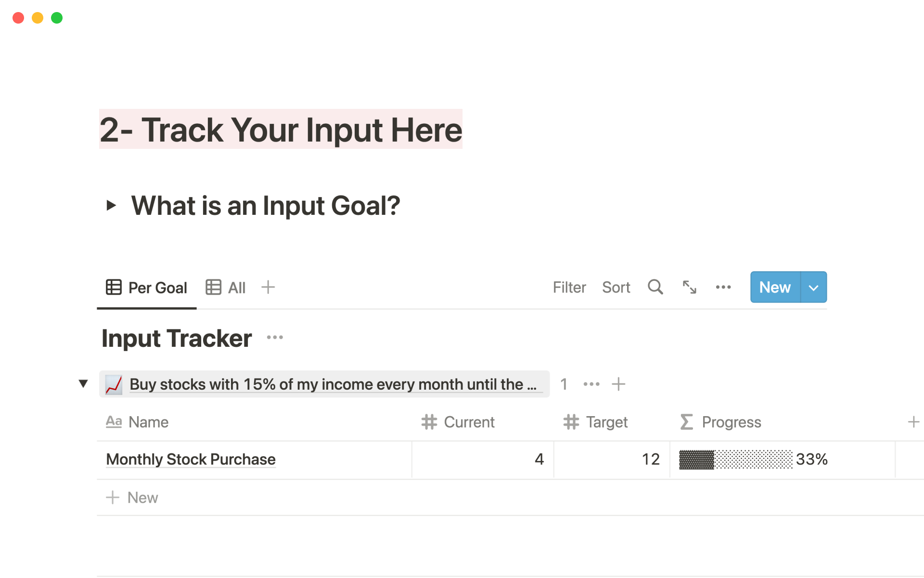Open the Monthly Stock Purchase entry

(191, 460)
